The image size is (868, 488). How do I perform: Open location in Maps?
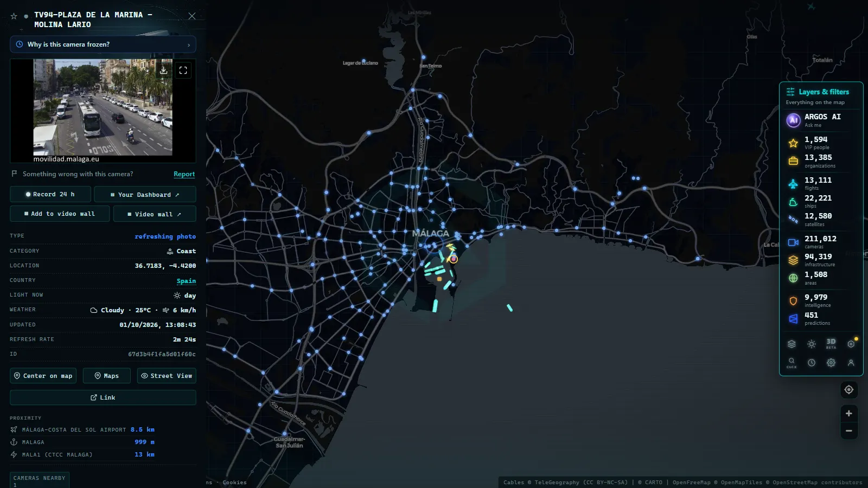click(106, 376)
